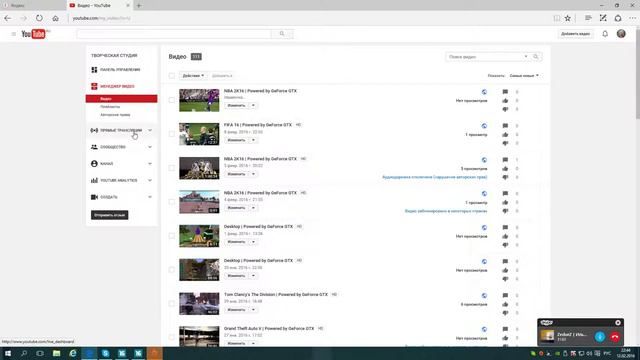Reload the page with the refresh icon
This screenshot has width=640, height=360.
39,18
